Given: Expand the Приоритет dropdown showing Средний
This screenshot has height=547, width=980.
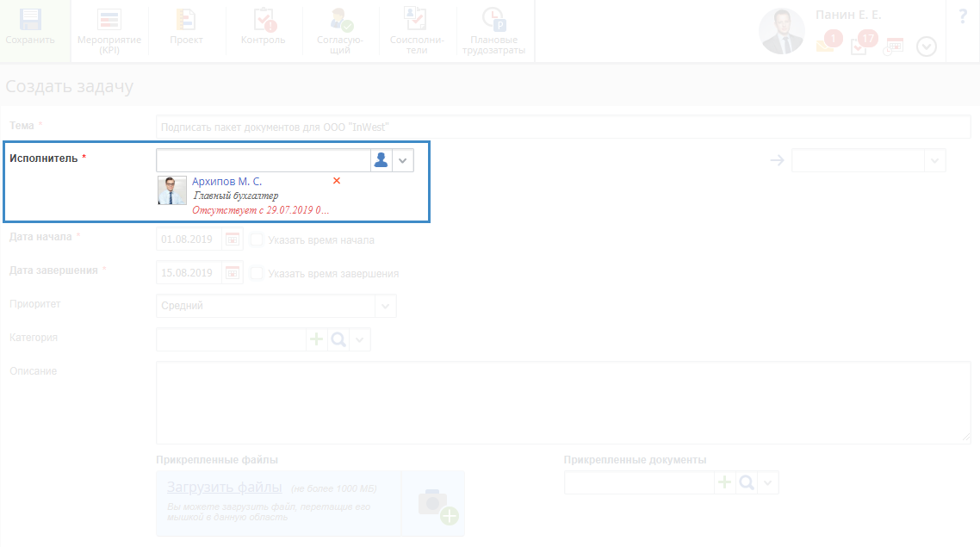Looking at the screenshot, I should point(385,306).
